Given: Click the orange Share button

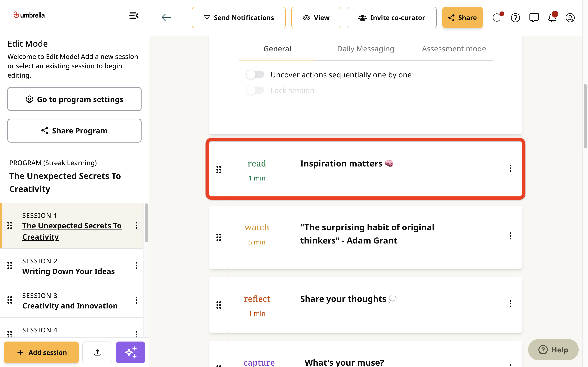Looking at the screenshot, I should point(462,18).
